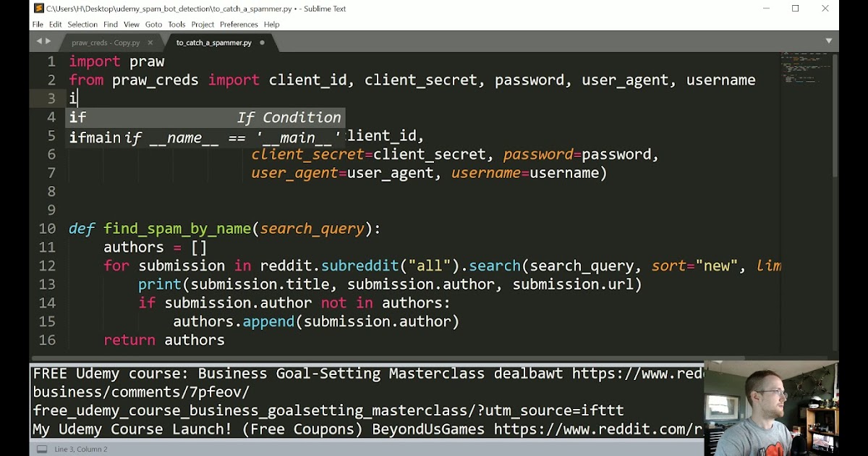Viewport: 868px width, 456px height.
Task: Click the webcam video overlay
Action: (771, 409)
